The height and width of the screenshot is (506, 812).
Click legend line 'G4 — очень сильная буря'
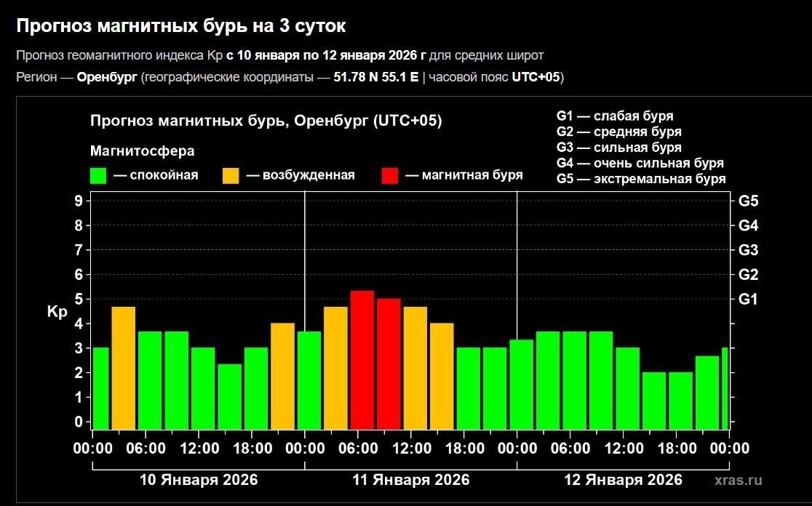pyautogui.click(x=640, y=163)
